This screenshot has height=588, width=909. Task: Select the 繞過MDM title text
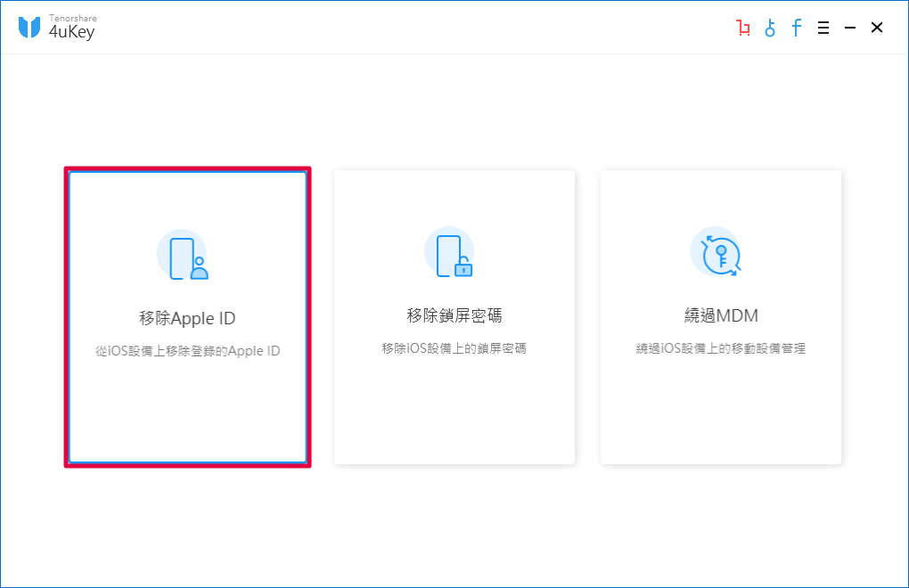coord(721,315)
